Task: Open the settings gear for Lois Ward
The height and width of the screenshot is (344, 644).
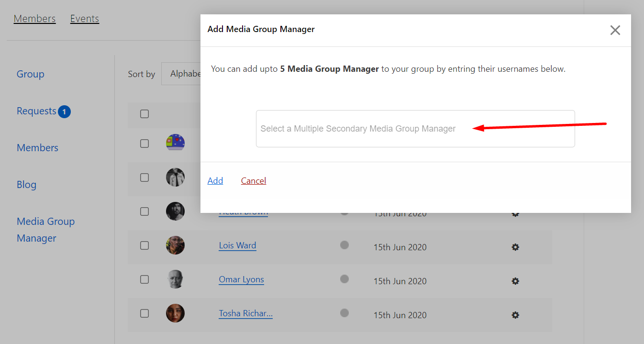Action: 515,247
